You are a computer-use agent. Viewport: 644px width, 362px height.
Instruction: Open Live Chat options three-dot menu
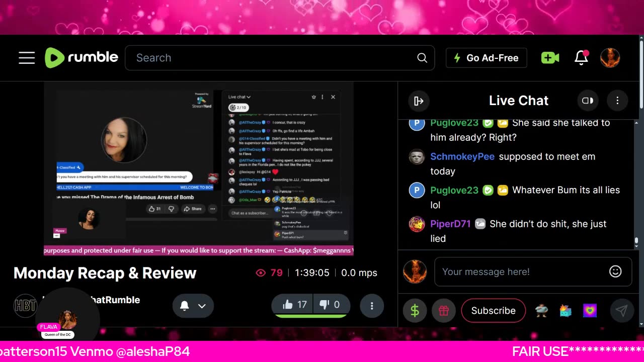coord(617,101)
